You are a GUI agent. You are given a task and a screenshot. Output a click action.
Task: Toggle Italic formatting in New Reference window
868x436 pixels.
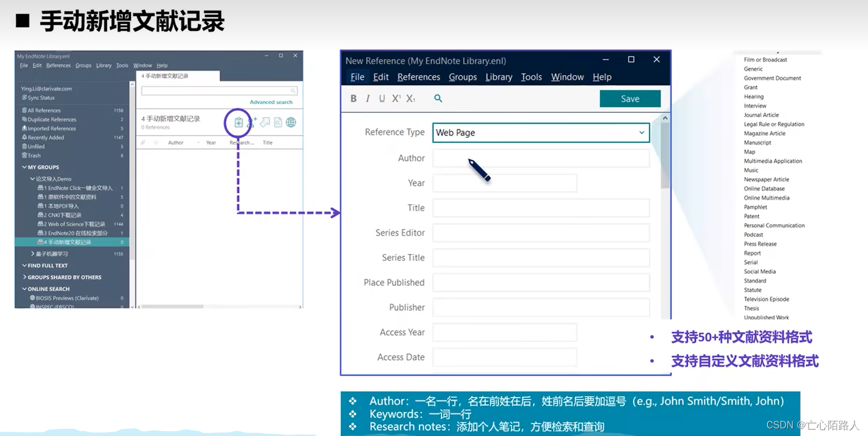[x=368, y=98]
